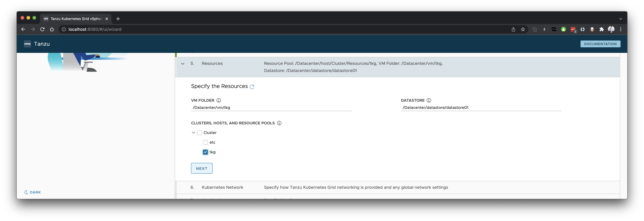This screenshot has height=221, width=644.
Task: Click the Cluster tree item label
Action: point(210,133)
